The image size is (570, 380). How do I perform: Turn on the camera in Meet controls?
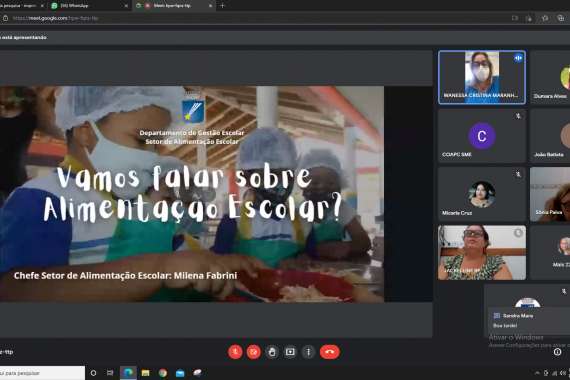(253, 352)
